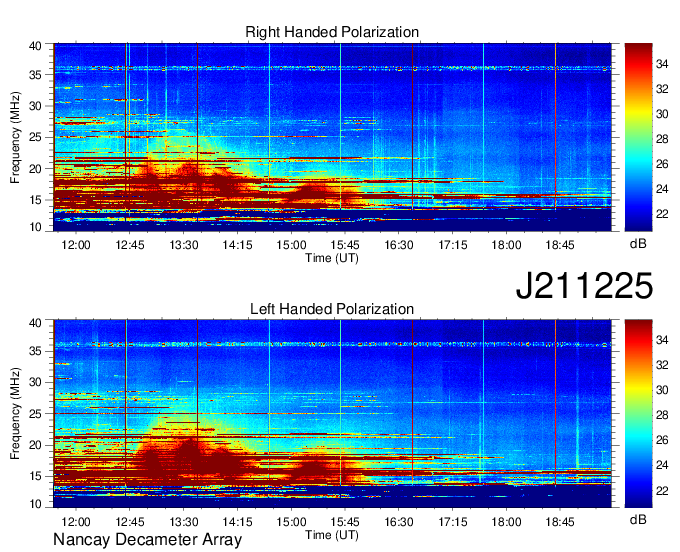Image resolution: width=680 pixels, height=552 pixels.
Task: Click the 22 dB tick on Right Handed colorbar
Action: tap(662, 214)
